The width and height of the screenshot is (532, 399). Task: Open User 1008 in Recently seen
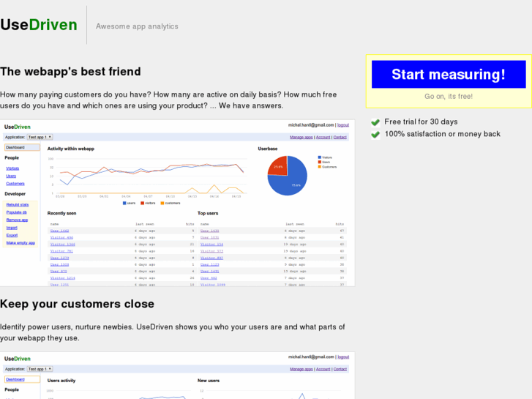[x=59, y=264]
